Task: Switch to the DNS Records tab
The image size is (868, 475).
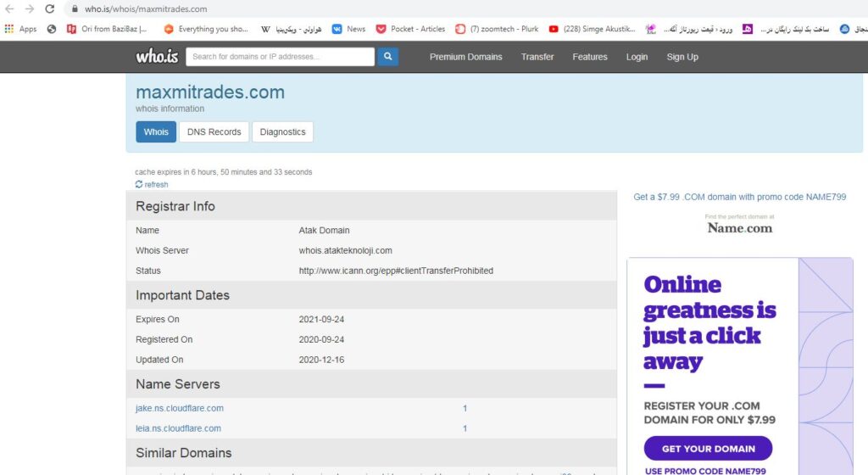Action: [x=214, y=132]
